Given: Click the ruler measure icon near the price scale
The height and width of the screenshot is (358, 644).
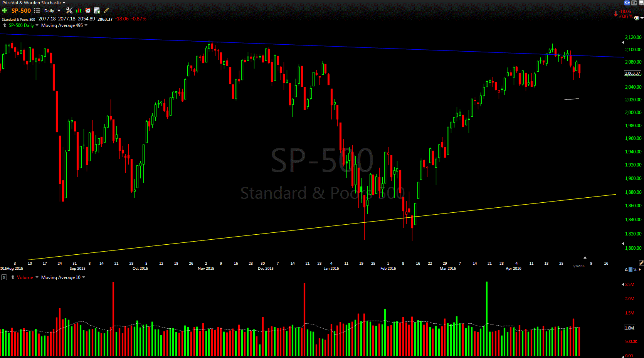Looking at the screenshot, I should 641,262.
